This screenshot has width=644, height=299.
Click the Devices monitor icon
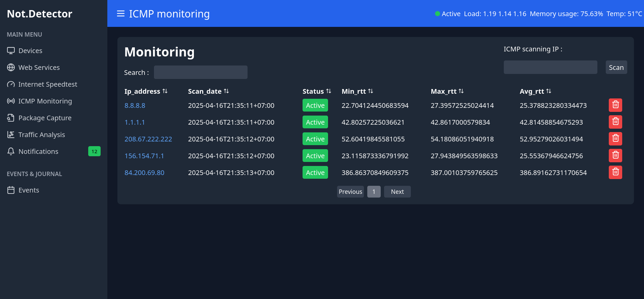tap(11, 50)
